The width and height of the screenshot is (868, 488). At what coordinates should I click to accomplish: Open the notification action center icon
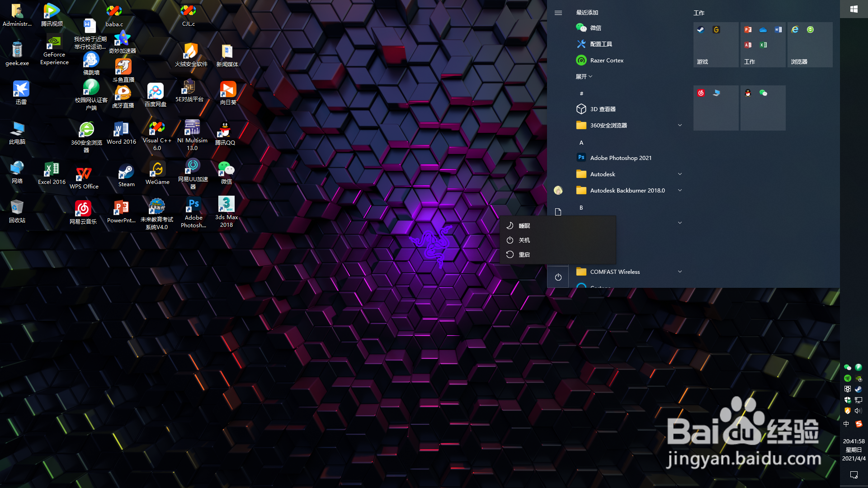[x=854, y=474]
